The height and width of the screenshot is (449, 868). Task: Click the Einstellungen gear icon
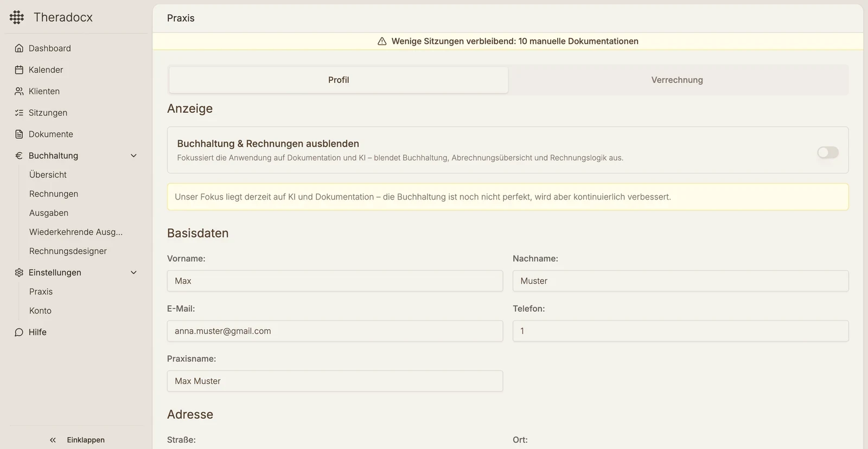pyautogui.click(x=19, y=272)
